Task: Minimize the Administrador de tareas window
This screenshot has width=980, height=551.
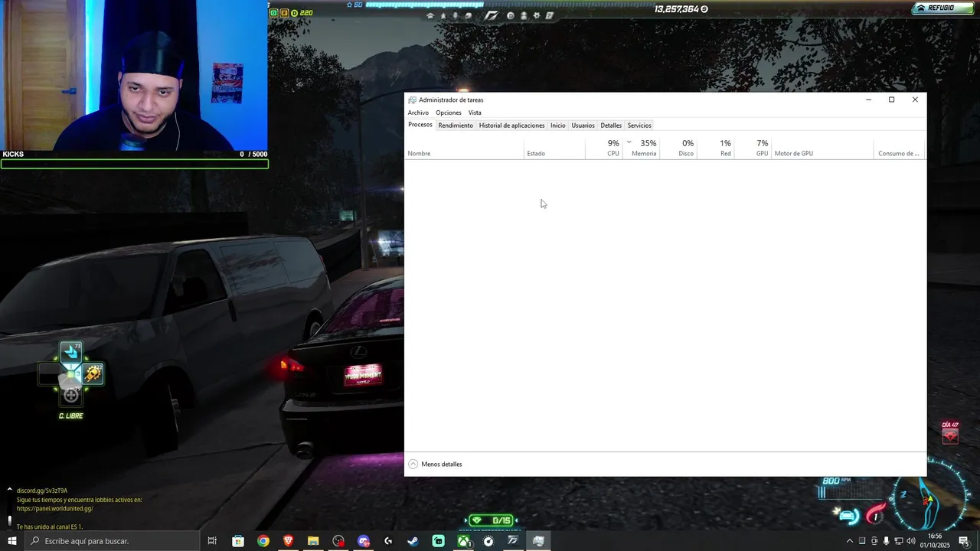Action: coord(868,99)
